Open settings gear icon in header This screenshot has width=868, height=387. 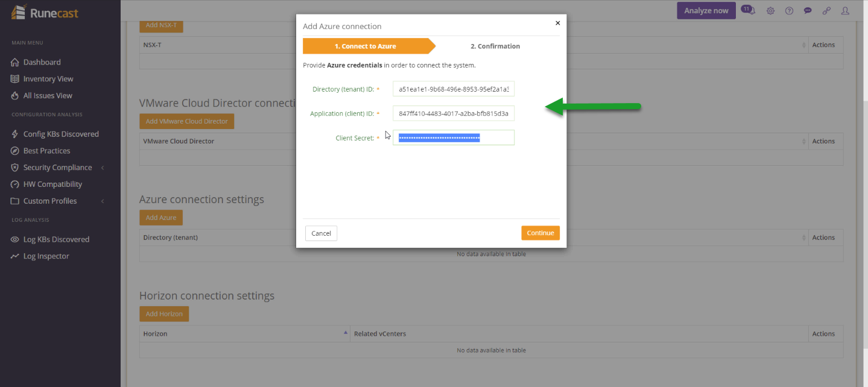770,11
